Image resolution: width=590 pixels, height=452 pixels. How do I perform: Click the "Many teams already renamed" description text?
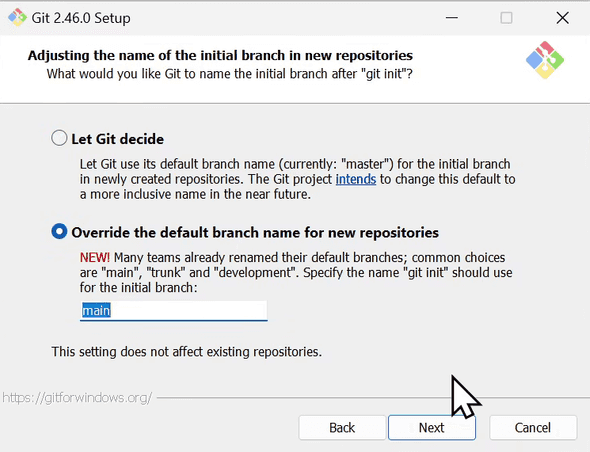(296, 272)
